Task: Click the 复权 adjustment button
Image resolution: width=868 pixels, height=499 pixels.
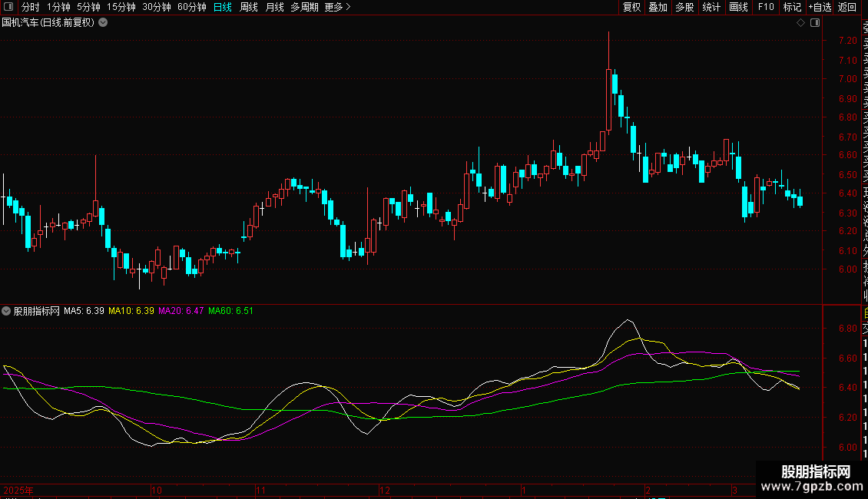Action: click(631, 7)
